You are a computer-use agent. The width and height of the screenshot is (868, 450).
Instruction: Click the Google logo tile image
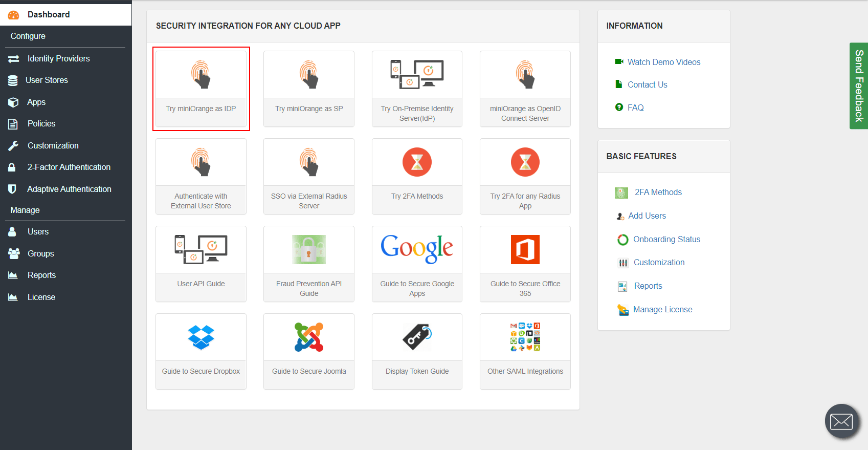click(417, 249)
